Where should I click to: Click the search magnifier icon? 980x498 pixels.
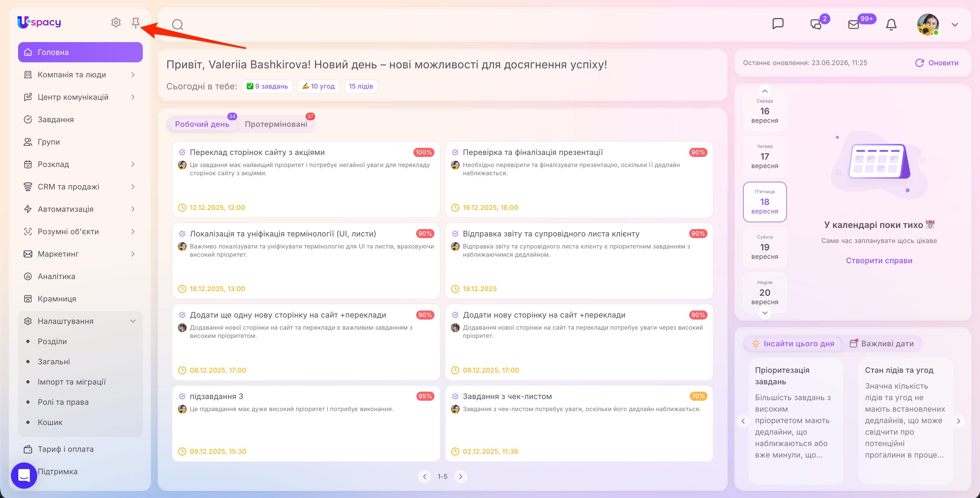pos(178,25)
